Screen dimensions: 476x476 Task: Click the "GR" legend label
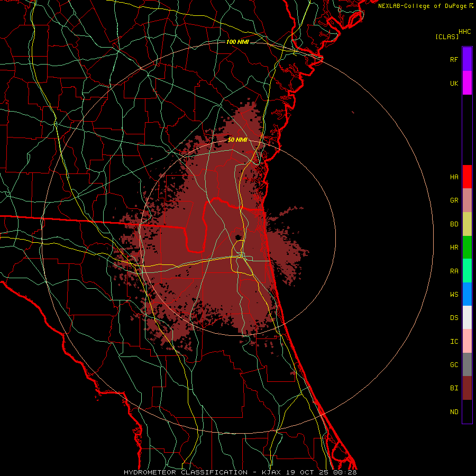[x=454, y=200]
